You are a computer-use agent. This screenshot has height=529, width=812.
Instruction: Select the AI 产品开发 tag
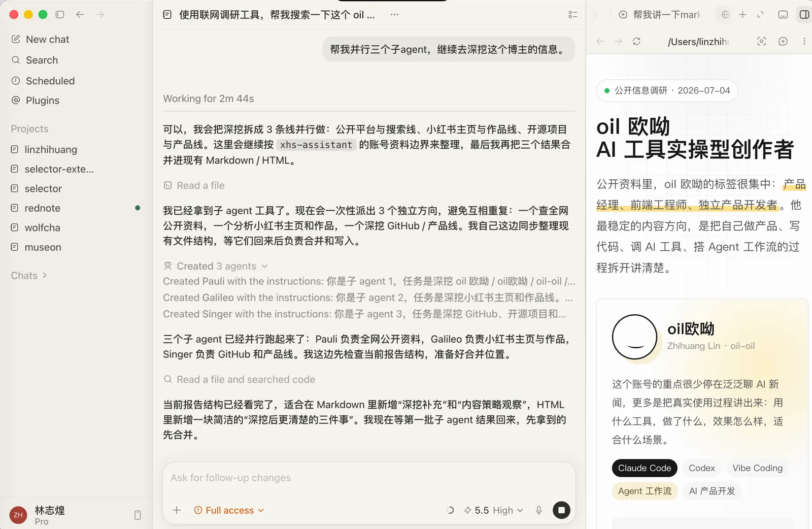click(712, 491)
